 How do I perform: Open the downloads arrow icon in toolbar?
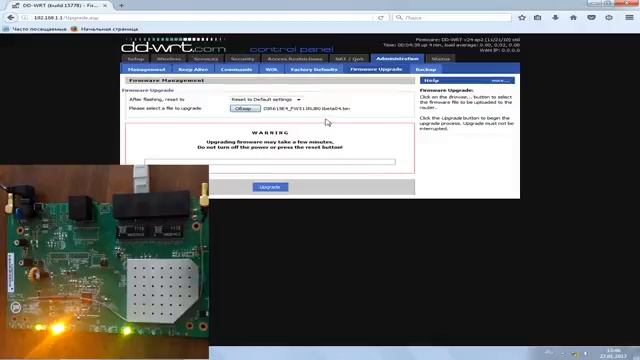[x=556, y=18]
